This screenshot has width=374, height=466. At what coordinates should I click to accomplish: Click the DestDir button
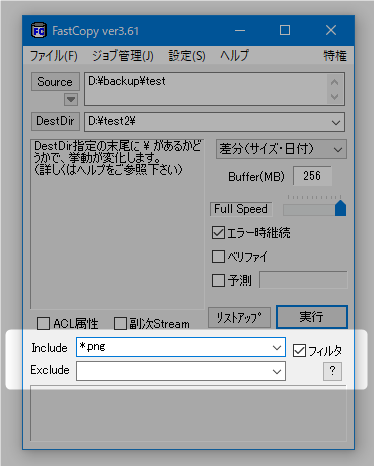(55, 121)
